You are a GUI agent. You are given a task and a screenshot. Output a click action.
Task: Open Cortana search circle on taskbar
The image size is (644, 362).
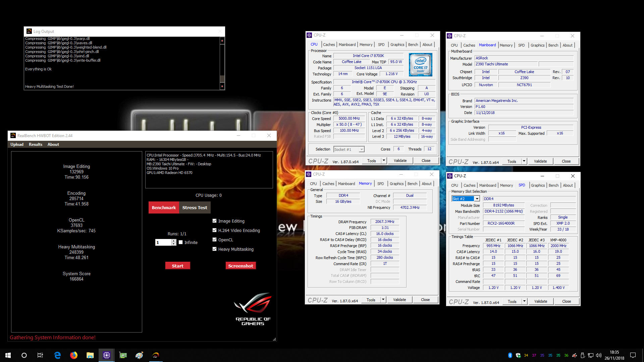(x=24, y=355)
